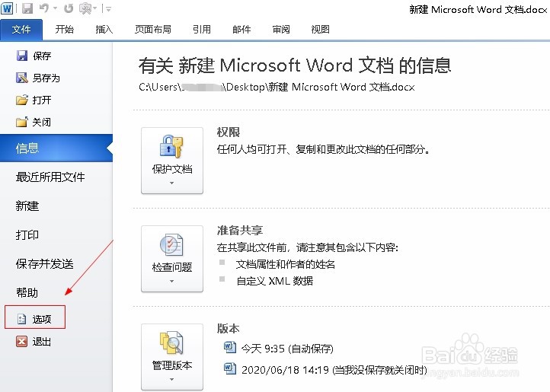550x392 pixels.
Task: Click the Word application icon in title bar
Action: pos(7,8)
